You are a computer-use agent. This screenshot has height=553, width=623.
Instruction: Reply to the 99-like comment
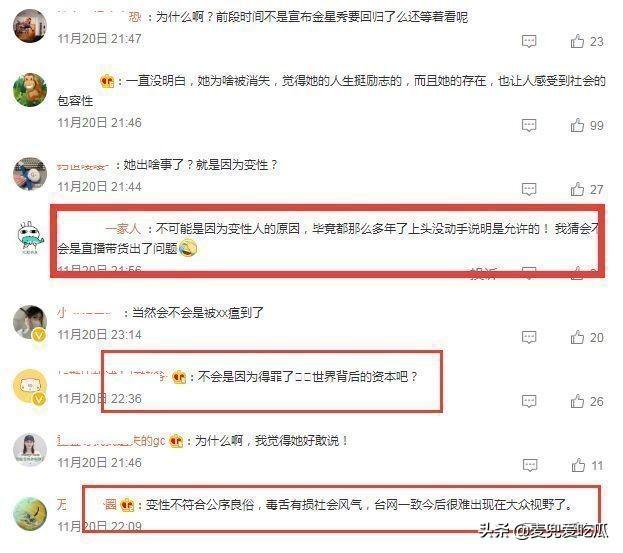(x=529, y=126)
